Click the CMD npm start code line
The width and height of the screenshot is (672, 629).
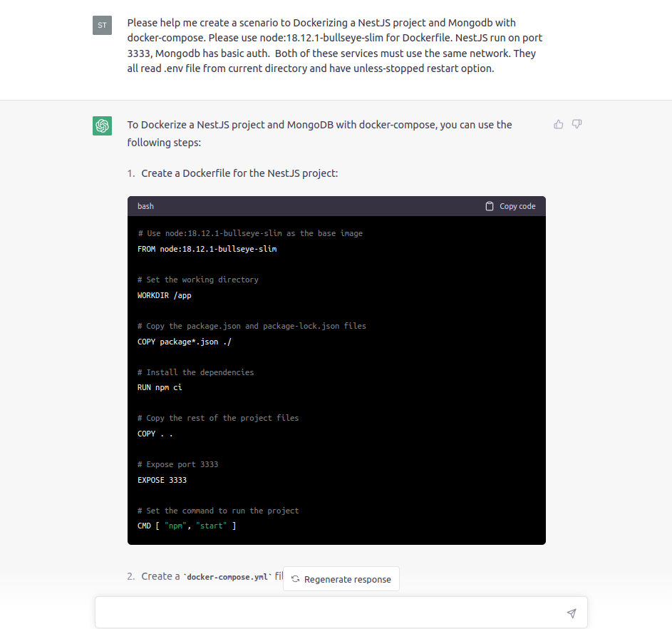point(187,526)
